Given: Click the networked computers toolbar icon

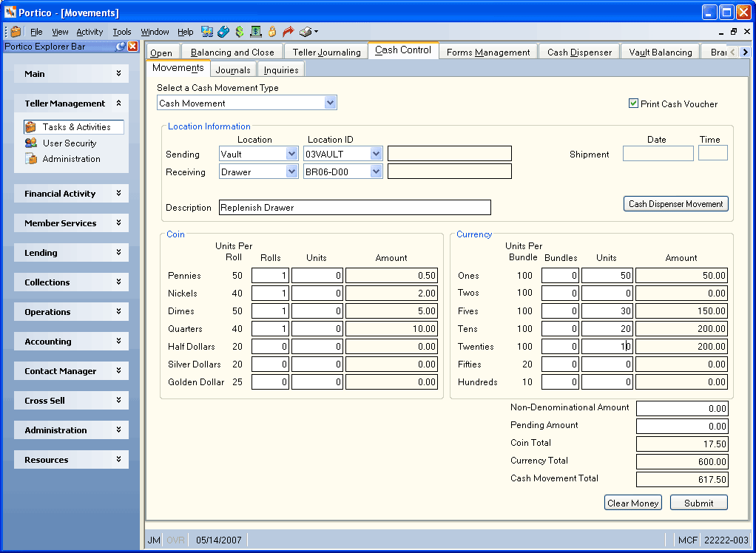Looking at the screenshot, I should point(207,32).
